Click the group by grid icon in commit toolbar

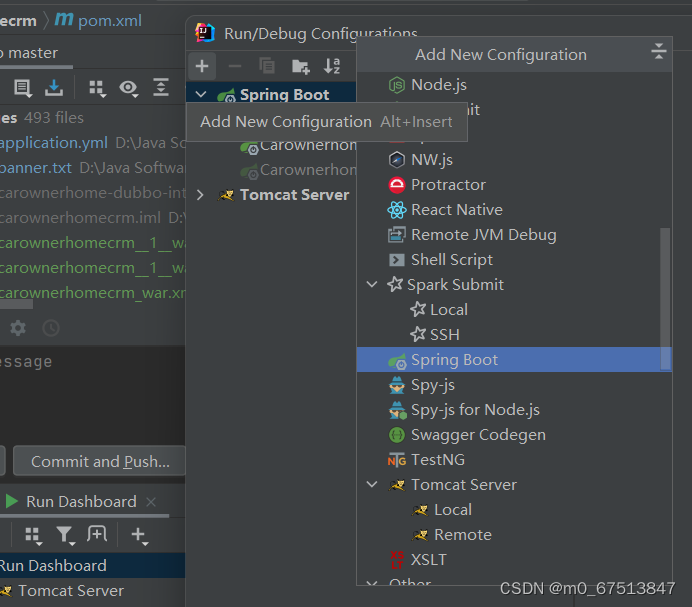(x=97, y=88)
